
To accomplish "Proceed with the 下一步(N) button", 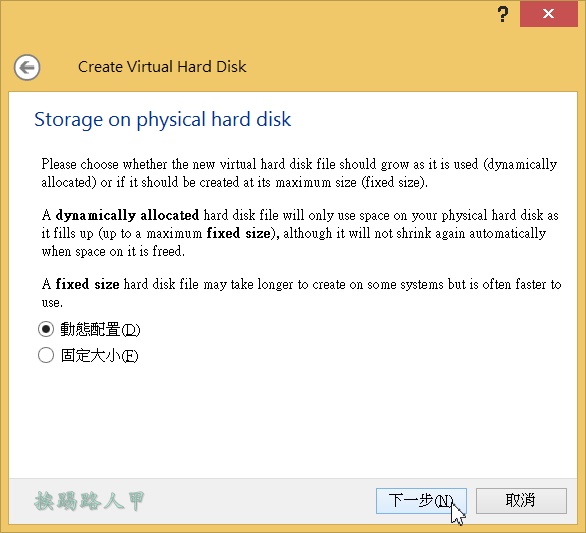I will 421,500.
